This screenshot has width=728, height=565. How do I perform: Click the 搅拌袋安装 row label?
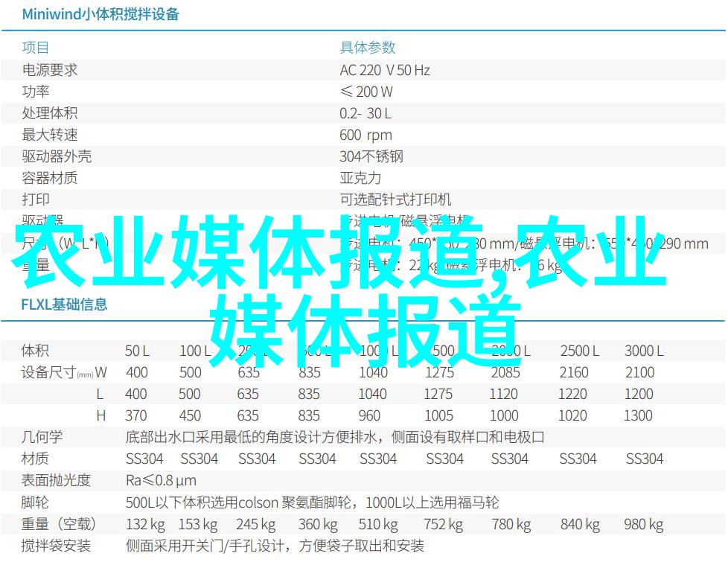(57, 546)
